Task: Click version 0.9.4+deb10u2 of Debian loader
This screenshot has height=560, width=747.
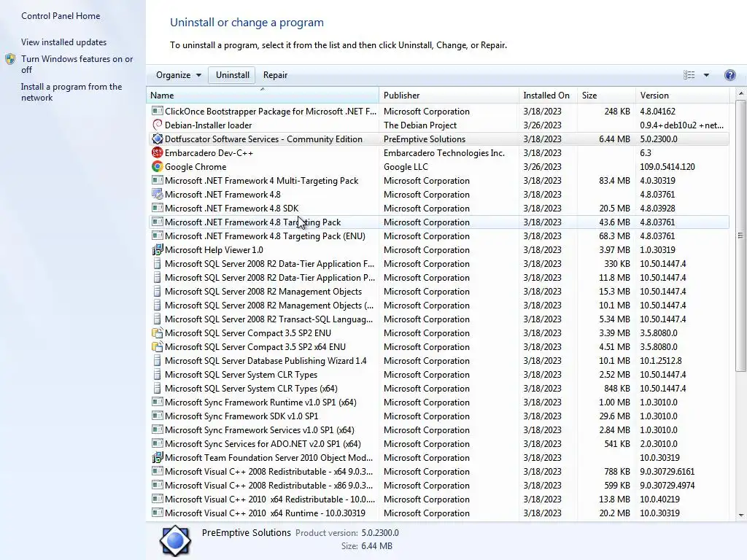Action: pos(682,125)
